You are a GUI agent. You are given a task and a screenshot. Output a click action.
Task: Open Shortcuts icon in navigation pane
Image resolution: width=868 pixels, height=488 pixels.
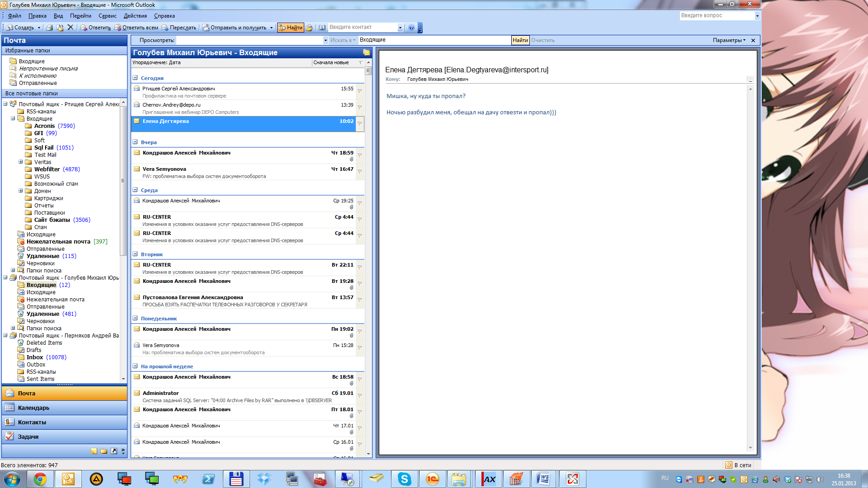[x=114, y=451]
